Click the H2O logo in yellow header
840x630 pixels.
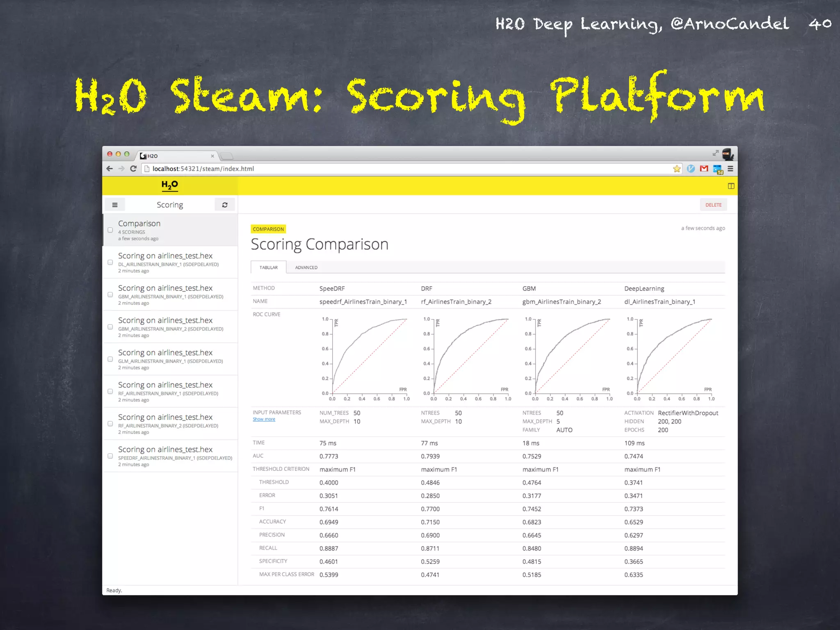(x=169, y=185)
